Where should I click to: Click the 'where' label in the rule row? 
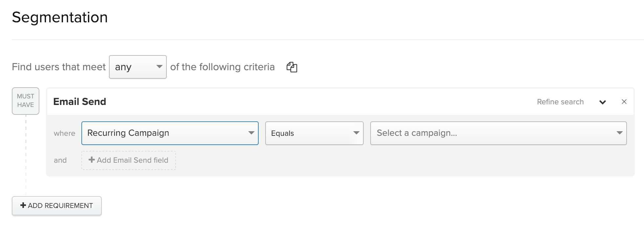64,134
